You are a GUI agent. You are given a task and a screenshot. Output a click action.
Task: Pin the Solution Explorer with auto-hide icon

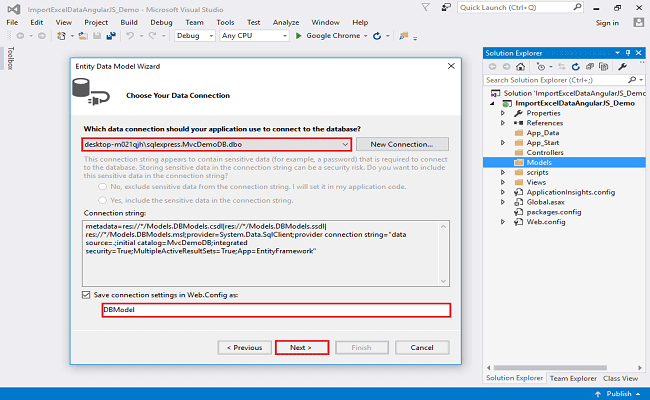coord(628,53)
